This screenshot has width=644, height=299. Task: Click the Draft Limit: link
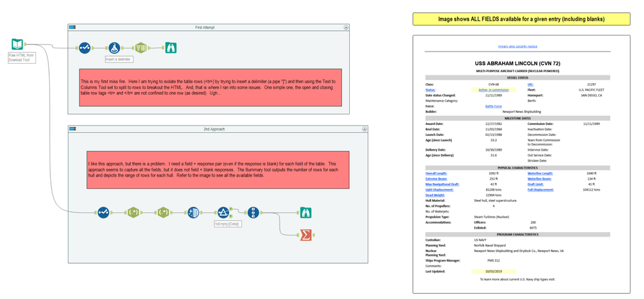point(536,184)
